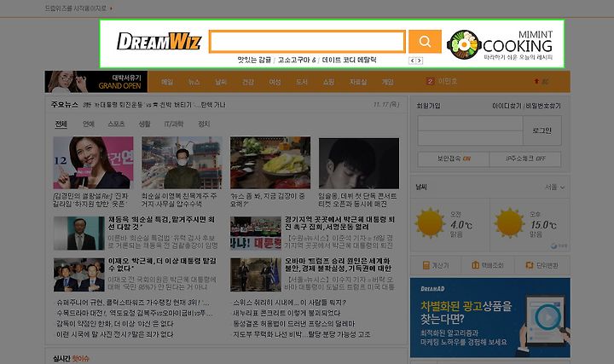Open the 오바마 트럼프 headline article
The height and width of the screenshot is (364, 614).
tap(338, 264)
